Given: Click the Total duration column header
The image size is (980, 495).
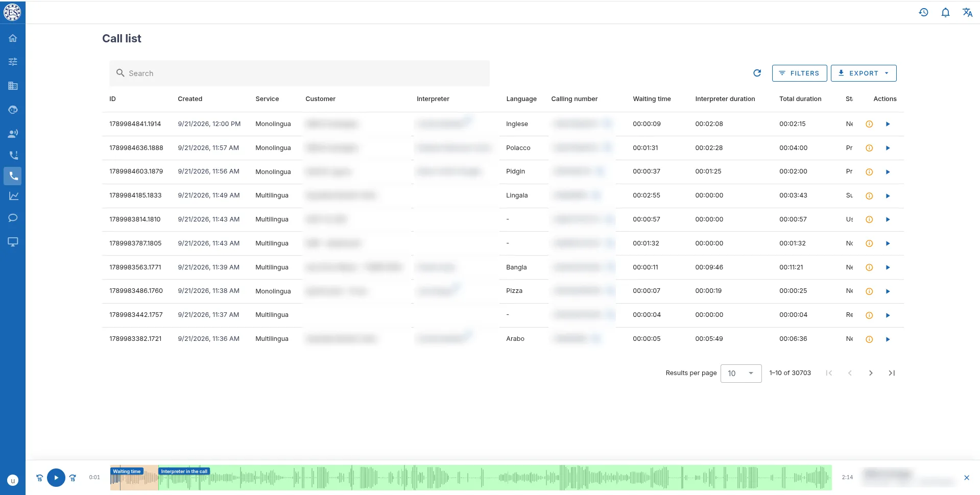Looking at the screenshot, I should point(800,99).
